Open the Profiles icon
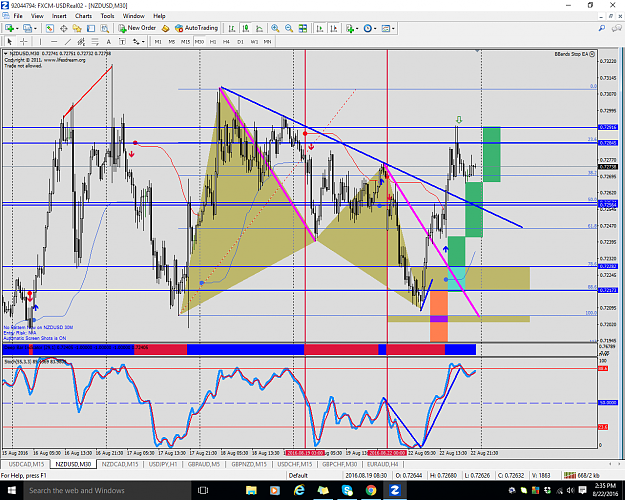This screenshot has height=500, width=625. coord(27,28)
